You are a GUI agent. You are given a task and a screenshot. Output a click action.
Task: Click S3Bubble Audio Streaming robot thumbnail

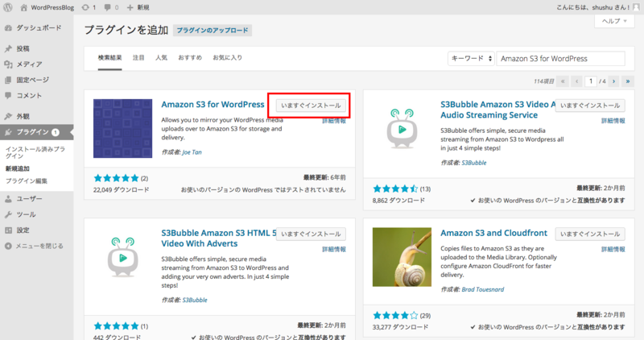pyautogui.click(x=402, y=129)
